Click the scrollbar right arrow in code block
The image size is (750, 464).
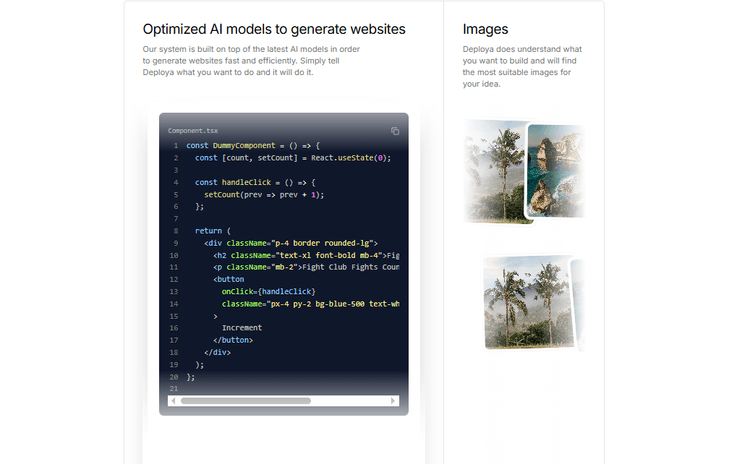(396, 401)
